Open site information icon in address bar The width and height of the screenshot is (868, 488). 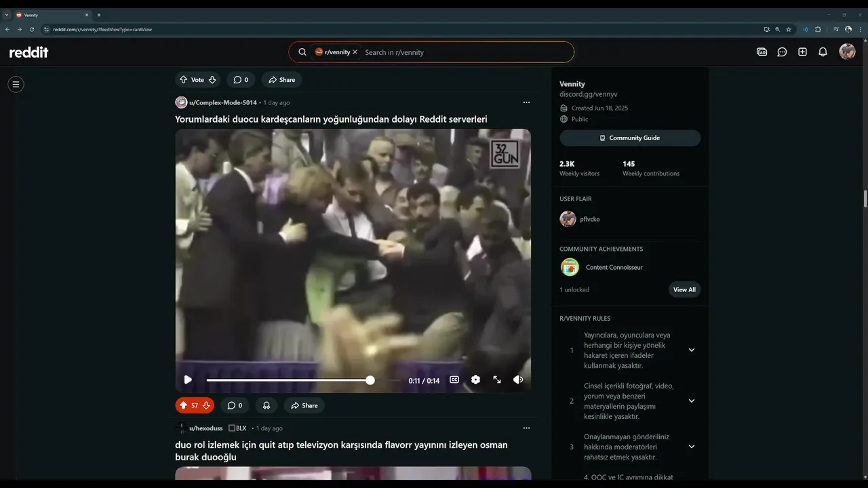(46, 29)
